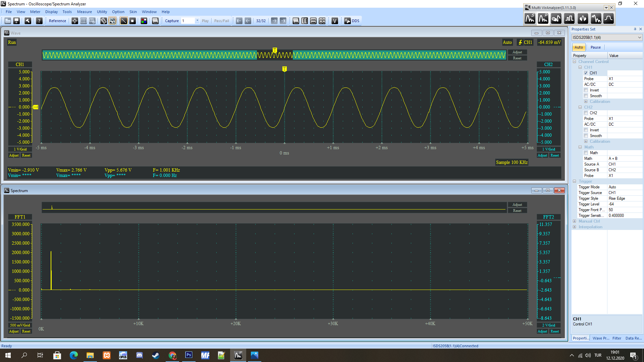Select the four-pane grid layout icon

tap(322, 21)
